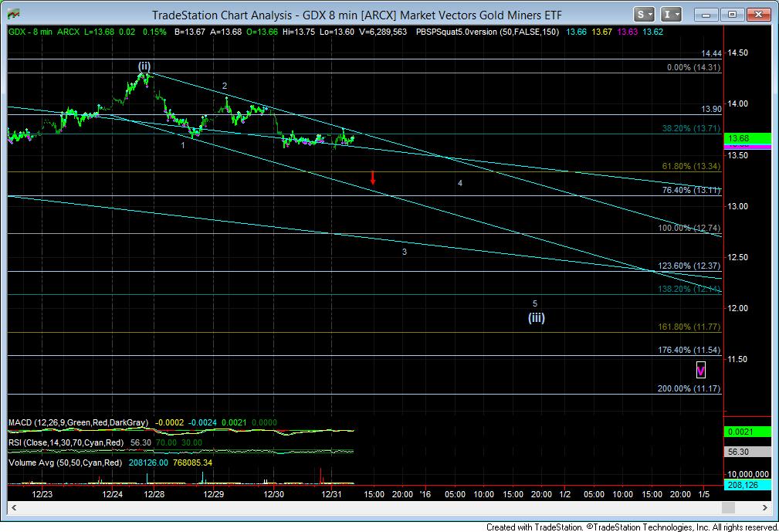Open the I dropdown in title bar
Screen dimensions: 779x532
click(x=671, y=15)
